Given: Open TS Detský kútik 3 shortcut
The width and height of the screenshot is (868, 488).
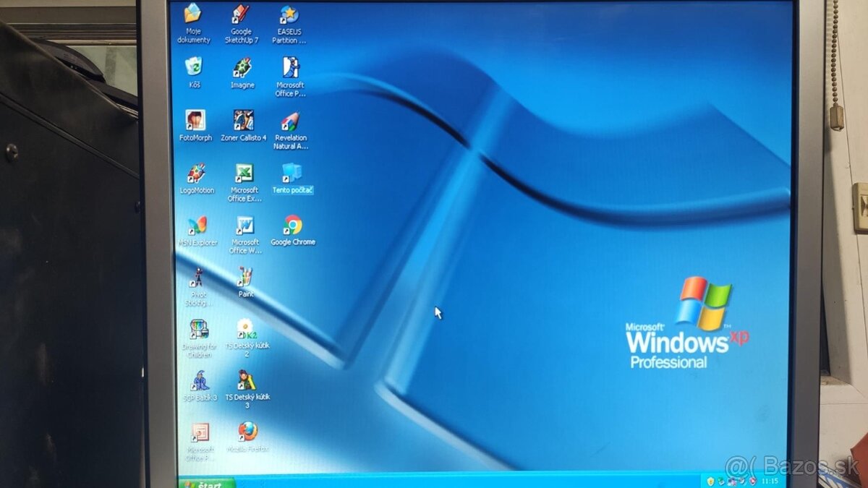Looking at the screenshot, I should click(x=247, y=380).
